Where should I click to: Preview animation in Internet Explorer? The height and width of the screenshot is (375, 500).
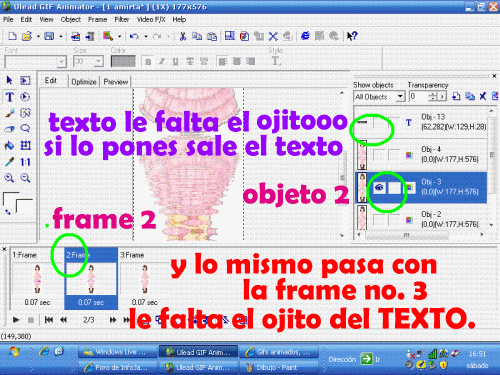[305, 36]
